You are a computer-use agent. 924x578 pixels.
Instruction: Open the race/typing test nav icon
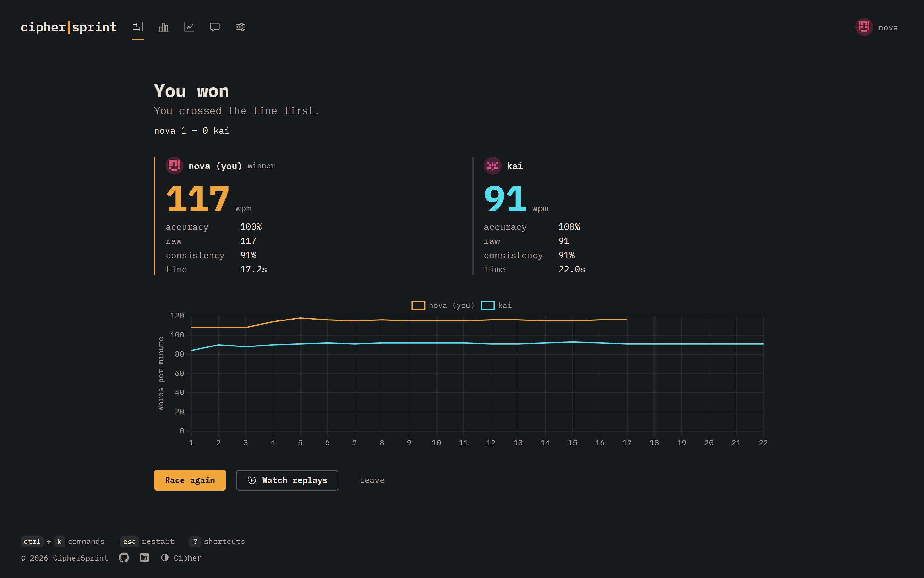(x=138, y=27)
